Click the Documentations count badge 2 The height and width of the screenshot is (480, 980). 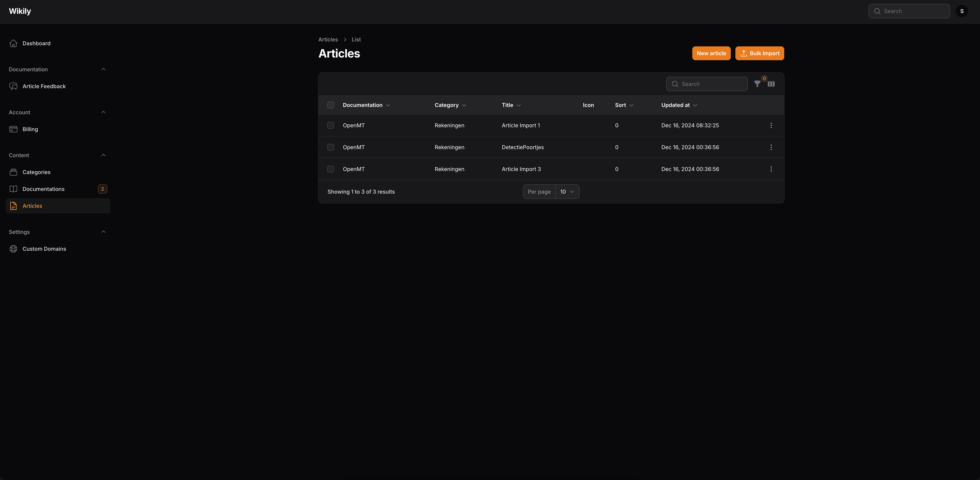(x=102, y=189)
